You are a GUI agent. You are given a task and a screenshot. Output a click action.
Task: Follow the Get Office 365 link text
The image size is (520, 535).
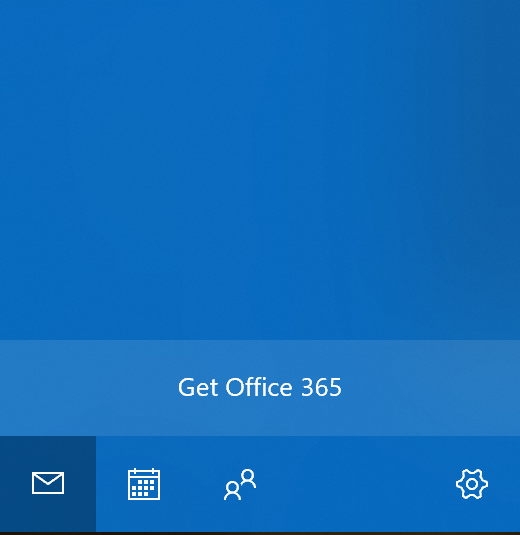(260, 387)
